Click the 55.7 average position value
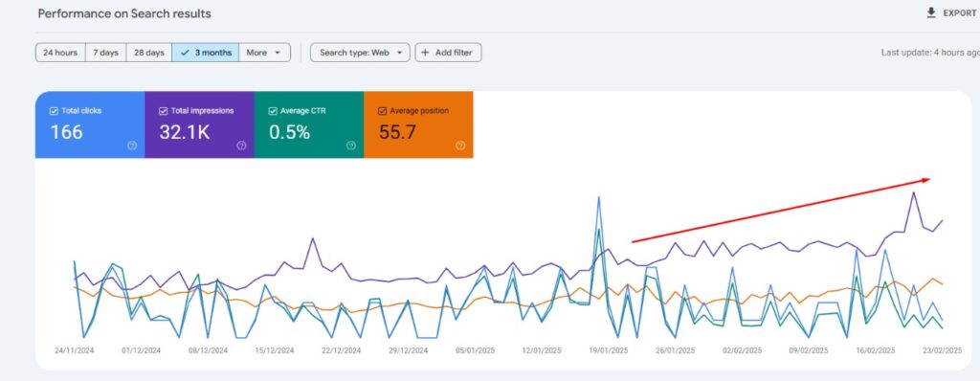The width and height of the screenshot is (980, 381). click(x=397, y=132)
